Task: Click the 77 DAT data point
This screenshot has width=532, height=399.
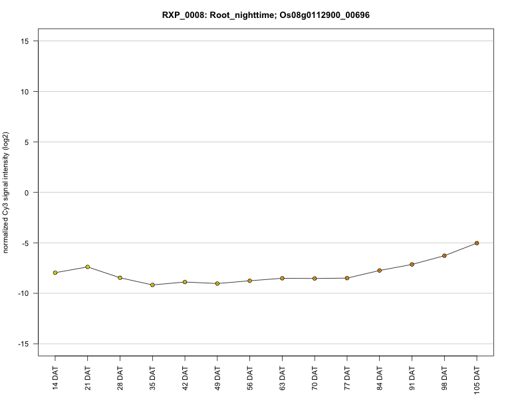Action: tap(347, 278)
